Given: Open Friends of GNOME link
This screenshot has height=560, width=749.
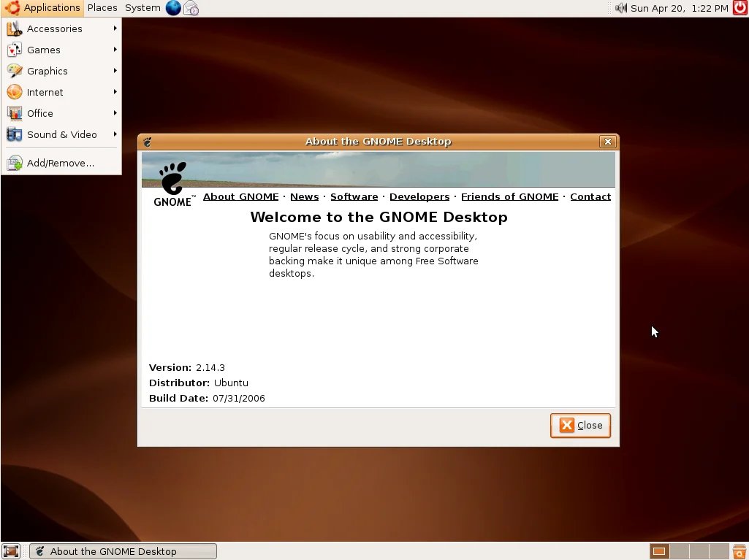Looking at the screenshot, I should pos(509,196).
